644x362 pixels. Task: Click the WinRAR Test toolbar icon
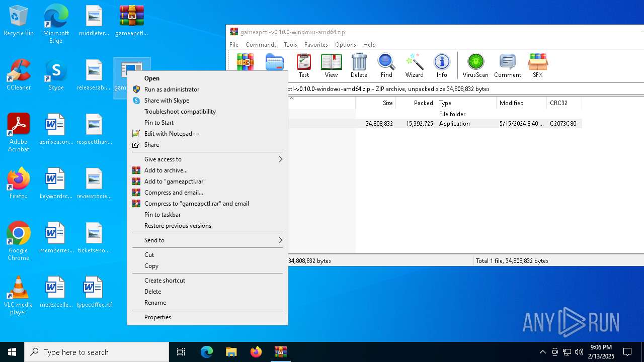[304, 65]
